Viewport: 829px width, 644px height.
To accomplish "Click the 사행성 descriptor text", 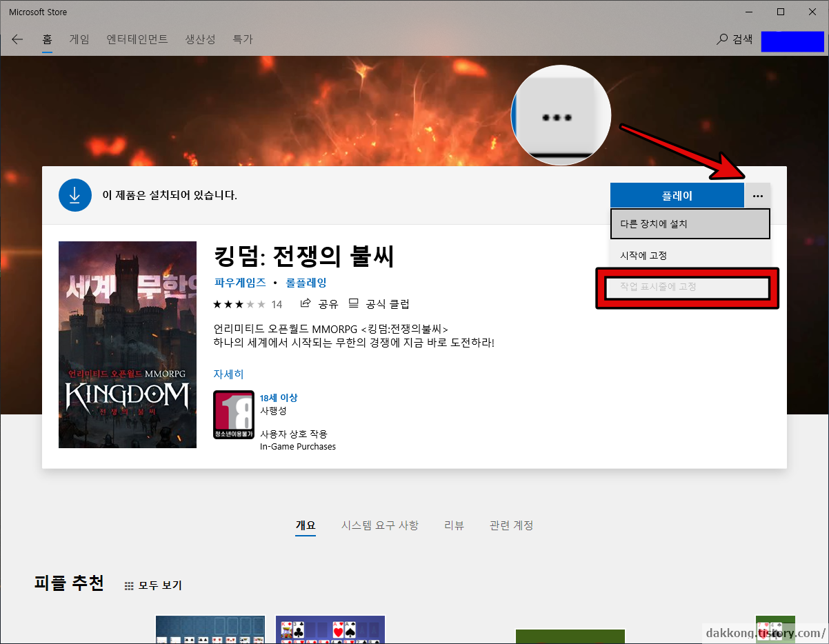I will click(x=273, y=410).
